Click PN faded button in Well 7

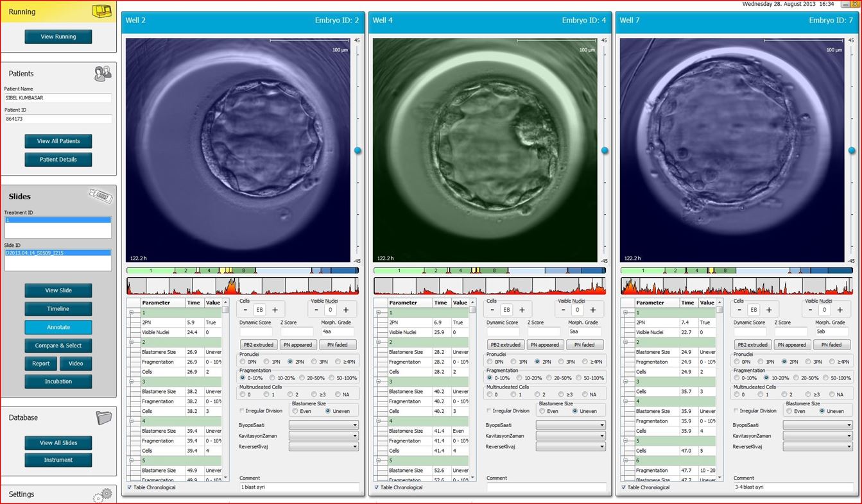tap(832, 345)
